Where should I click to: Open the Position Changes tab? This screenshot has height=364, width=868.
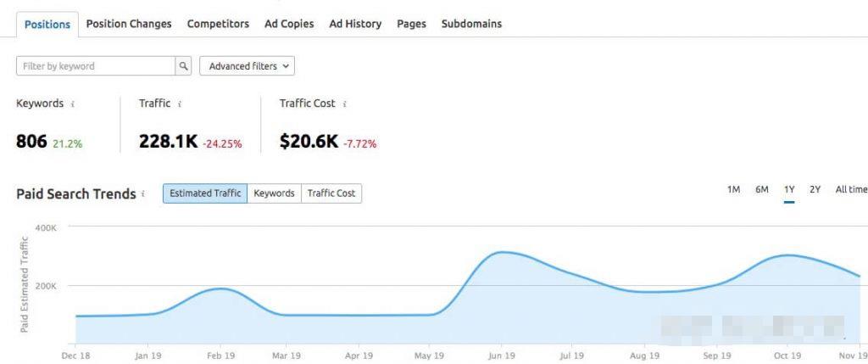pyautogui.click(x=129, y=24)
